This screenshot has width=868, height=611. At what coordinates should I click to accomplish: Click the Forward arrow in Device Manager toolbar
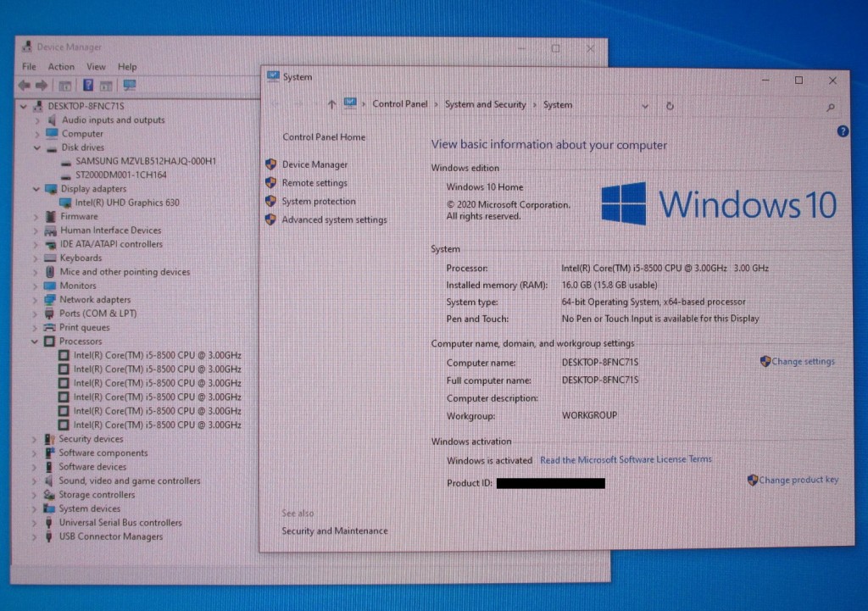coord(42,86)
